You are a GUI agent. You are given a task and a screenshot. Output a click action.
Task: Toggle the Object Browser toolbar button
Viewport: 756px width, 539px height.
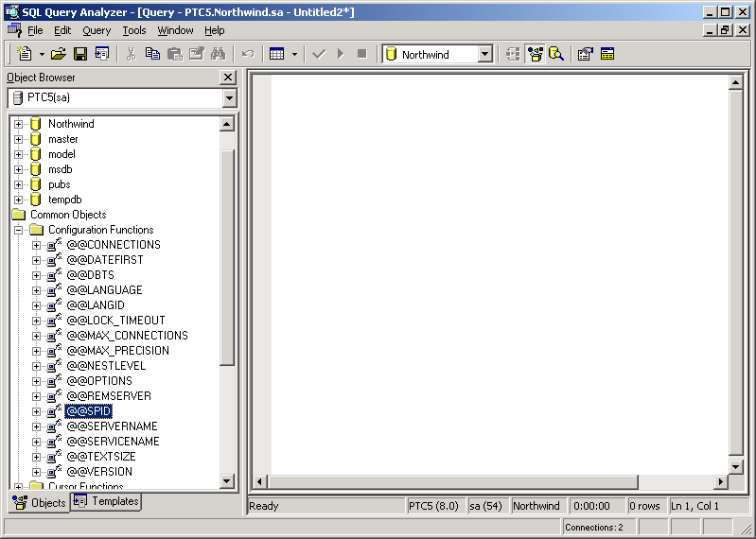(x=536, y=54)
